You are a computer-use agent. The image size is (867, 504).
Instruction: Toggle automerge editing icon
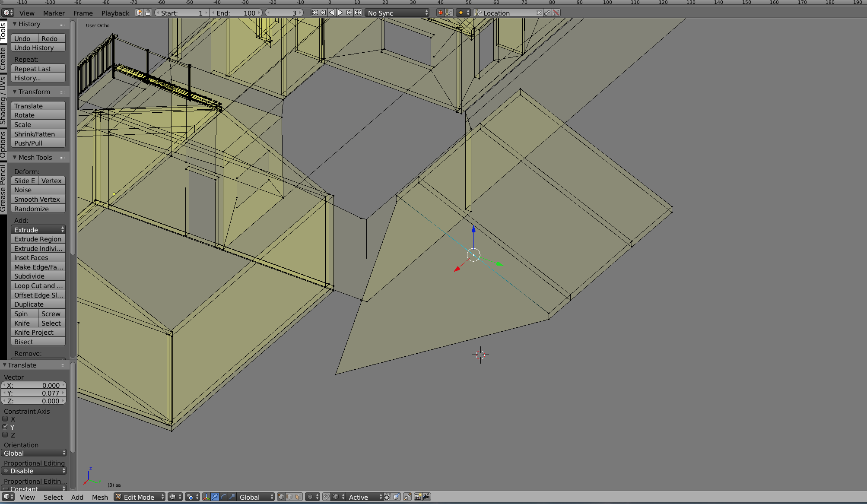pyautogui.click(x=407, y=497)
